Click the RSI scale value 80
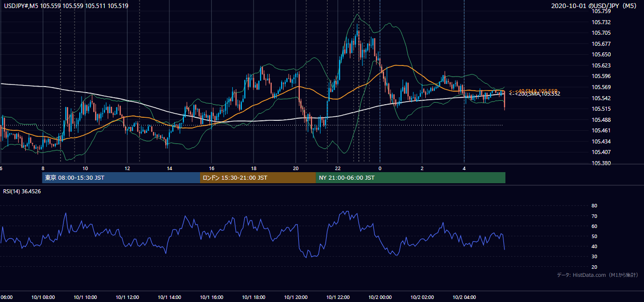Screen dimensions: 644x302 click(594, 206)
